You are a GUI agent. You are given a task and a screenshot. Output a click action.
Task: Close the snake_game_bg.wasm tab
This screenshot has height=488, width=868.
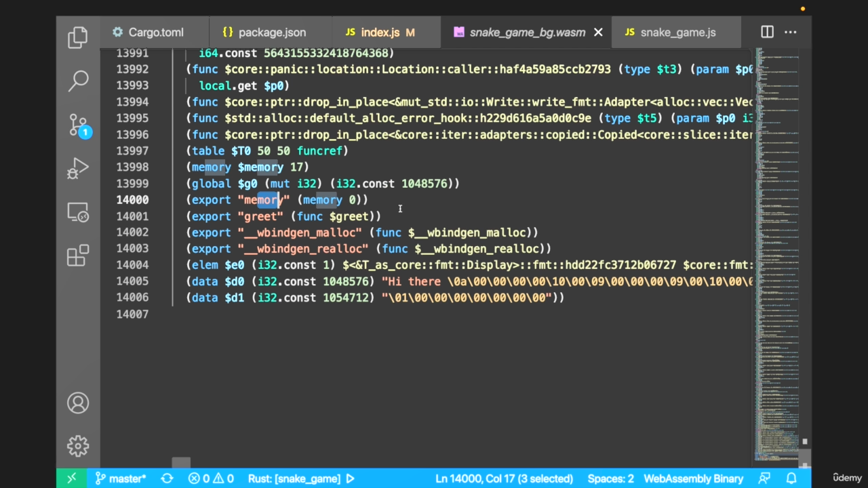(598, 33)
